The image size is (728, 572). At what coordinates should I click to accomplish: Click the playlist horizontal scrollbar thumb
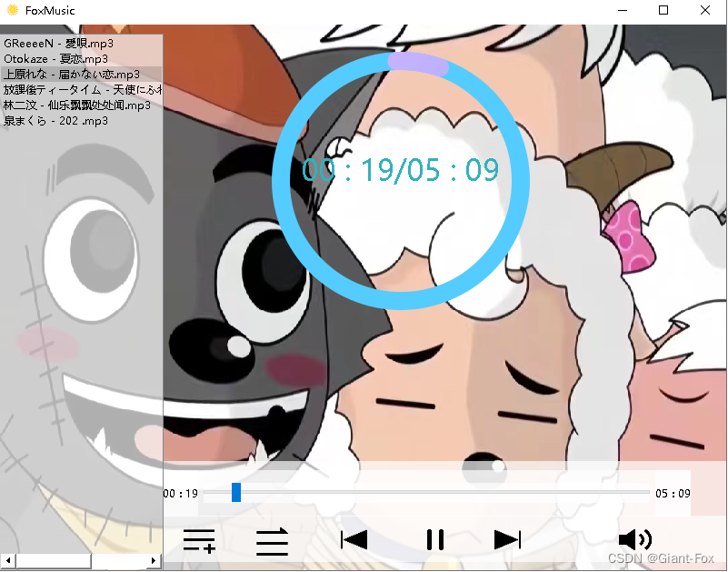(x=54, y=561)
